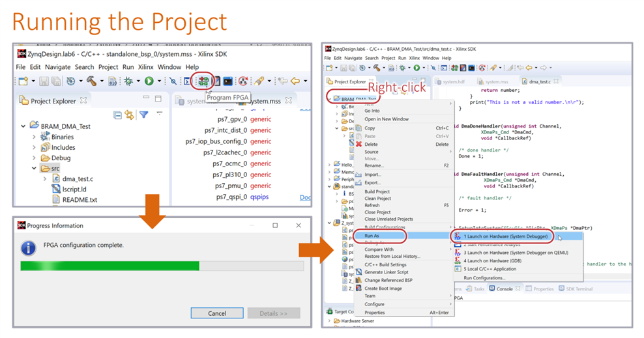
Task: Click the green FPGA configuration progress bar
Action: pos(110,266)
